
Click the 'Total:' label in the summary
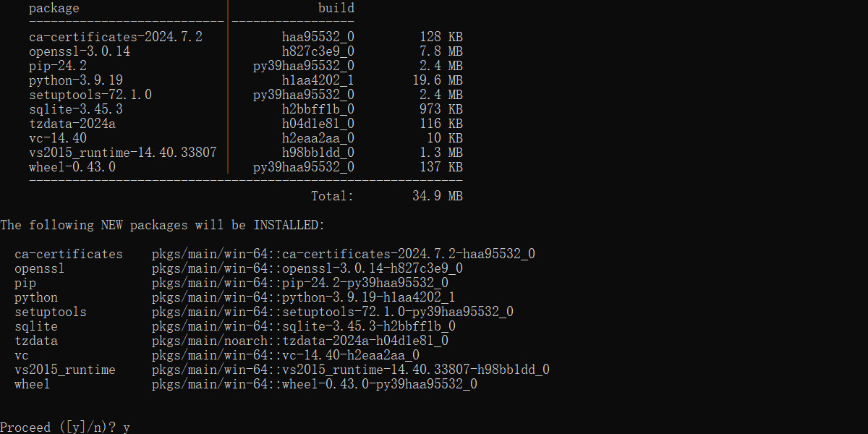pos(333,196)
